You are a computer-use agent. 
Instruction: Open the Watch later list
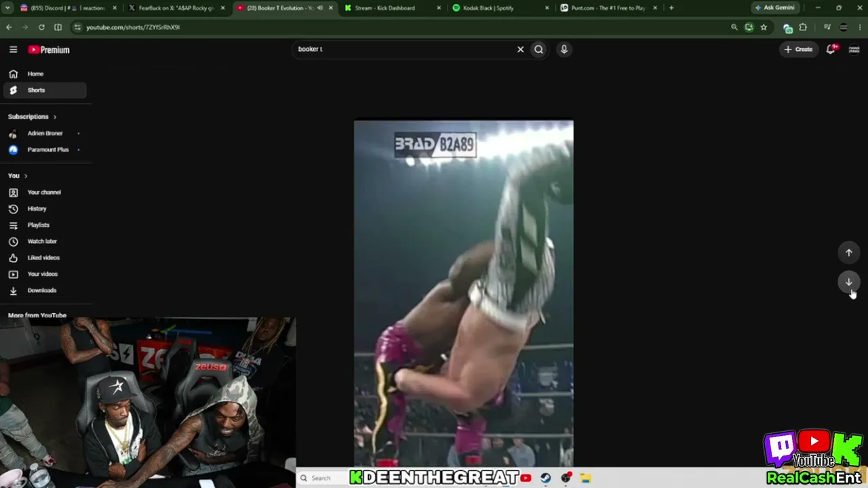(45, 241)
